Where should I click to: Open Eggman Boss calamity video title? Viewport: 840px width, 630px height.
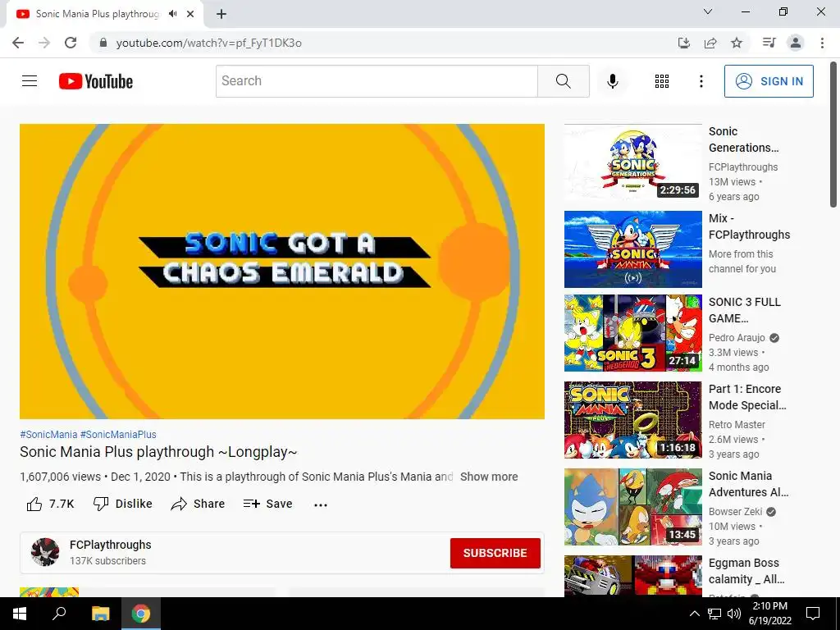(746, 571)
